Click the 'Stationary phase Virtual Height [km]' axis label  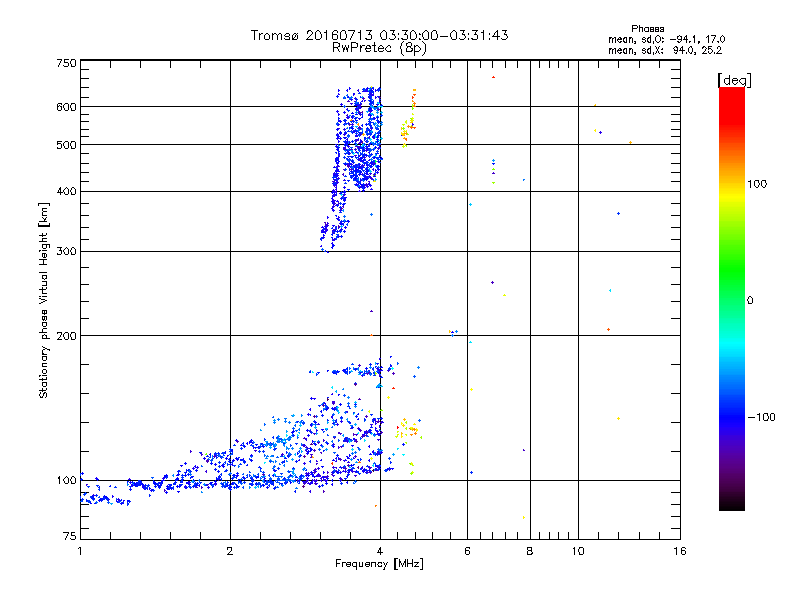[x=44, y=300]
